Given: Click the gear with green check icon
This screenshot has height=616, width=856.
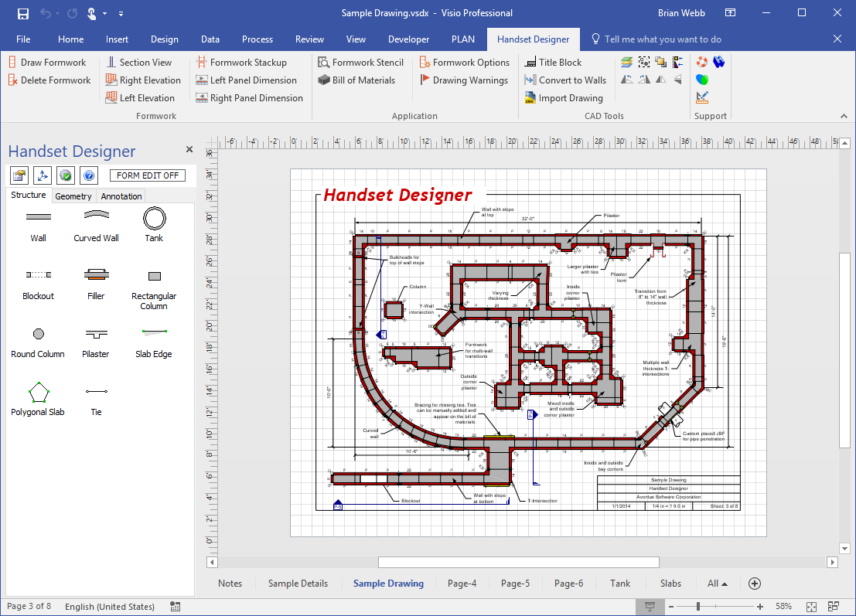Looking at the screenshot, I should click(66, 175).
